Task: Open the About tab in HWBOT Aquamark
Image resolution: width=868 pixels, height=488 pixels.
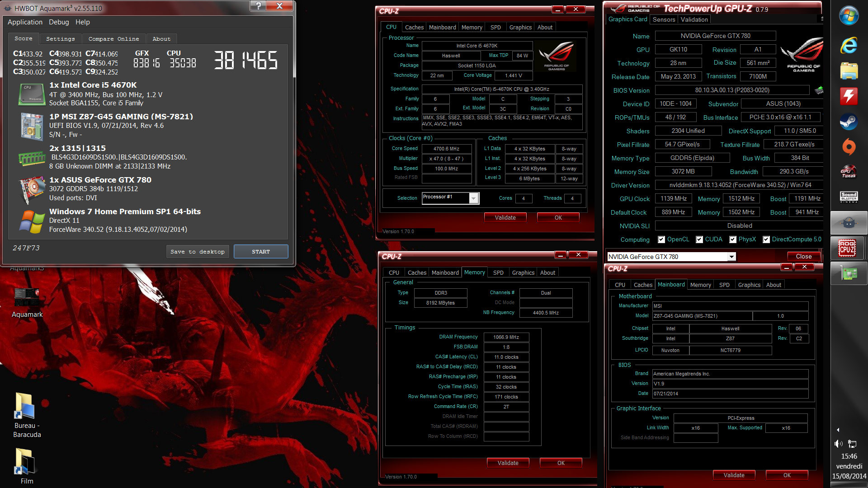Action: pos(161,39)
